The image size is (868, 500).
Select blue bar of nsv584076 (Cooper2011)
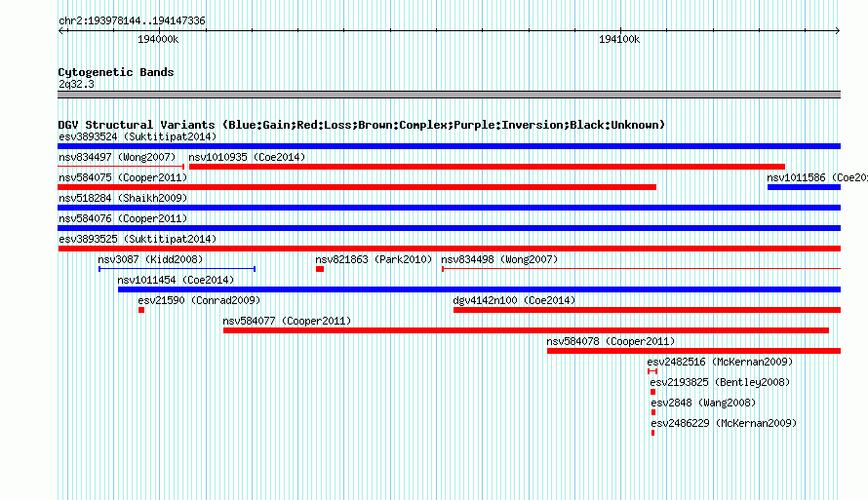pyautogui.click(x=449, y=228)
